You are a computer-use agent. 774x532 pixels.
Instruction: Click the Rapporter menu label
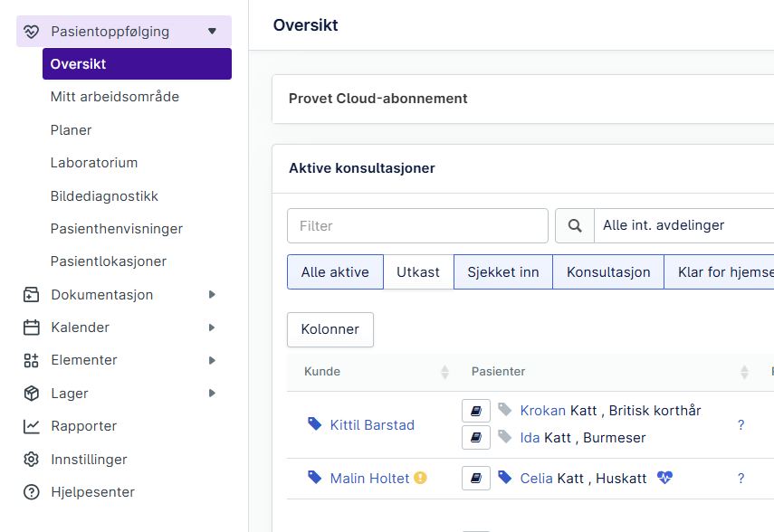pyautogui.click(x=84, y=426)
